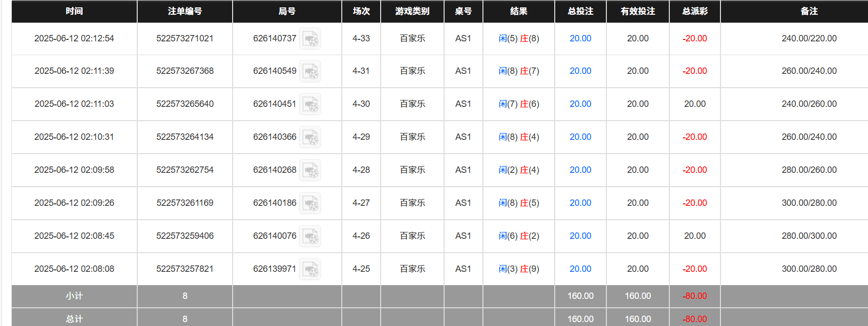868x326 pixels.
Task: Open video replay icon for round 626140549
Action: click(x=310, y=71)
